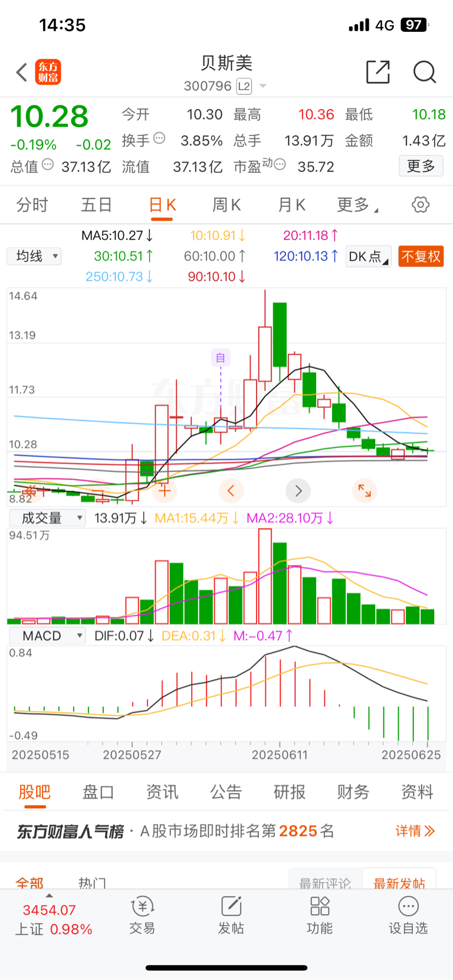Tap the 设自选 watchlist icon
This screenshot has height=980, width=453.
[x=408, y=915]
